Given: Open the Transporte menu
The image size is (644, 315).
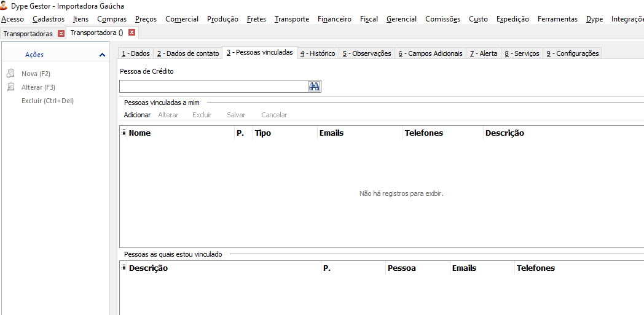Looking at the screenshot, I should [292, 19].
